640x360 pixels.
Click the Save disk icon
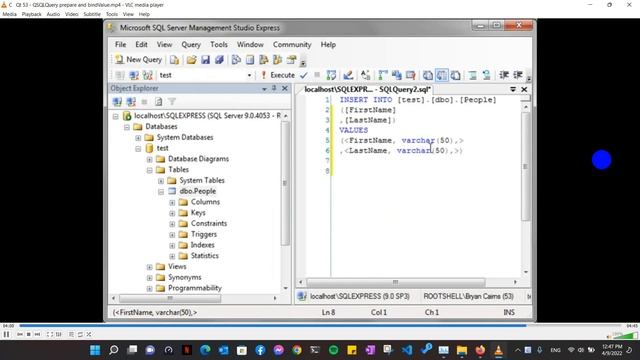coord(205,60)
